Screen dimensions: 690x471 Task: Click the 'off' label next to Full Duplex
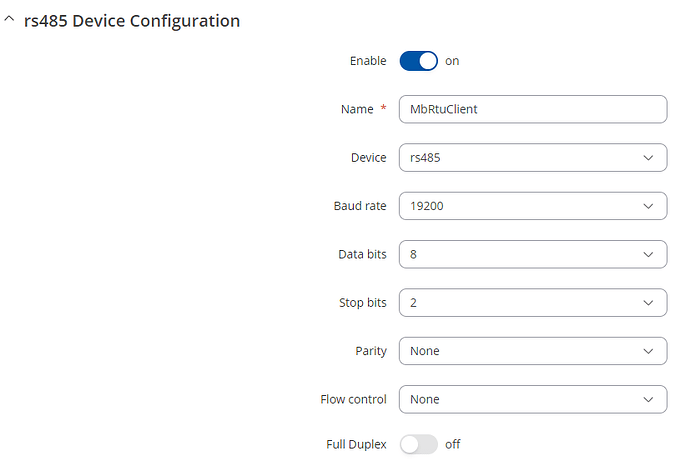pyautogui.click(x=452, y=444)
